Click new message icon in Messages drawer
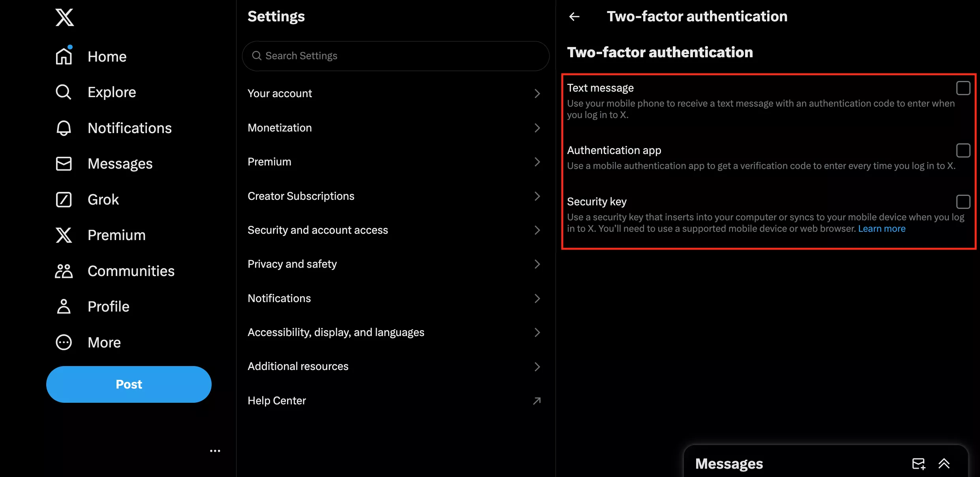 (918, 464)
